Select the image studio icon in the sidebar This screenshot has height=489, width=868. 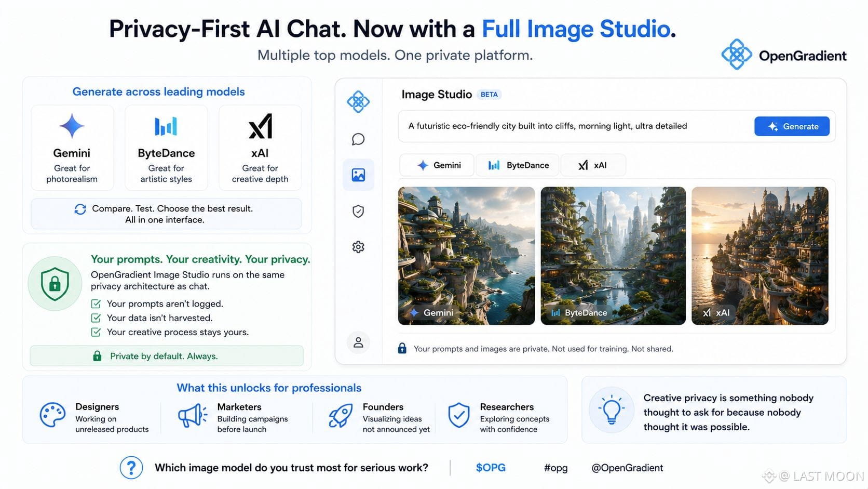point(358,175)
